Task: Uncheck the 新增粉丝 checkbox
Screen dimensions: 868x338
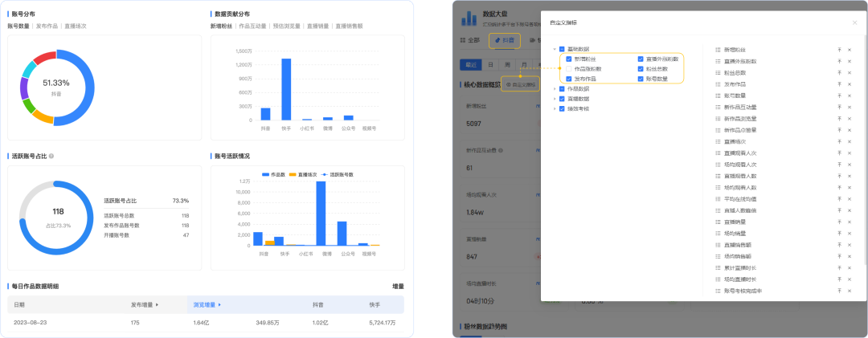Action: tap(569, 59)
